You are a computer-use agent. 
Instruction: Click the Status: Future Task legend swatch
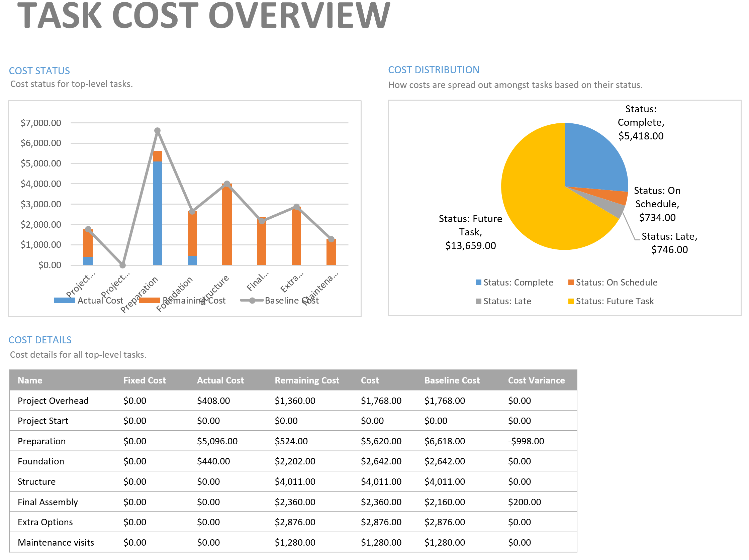click(571, 301)
